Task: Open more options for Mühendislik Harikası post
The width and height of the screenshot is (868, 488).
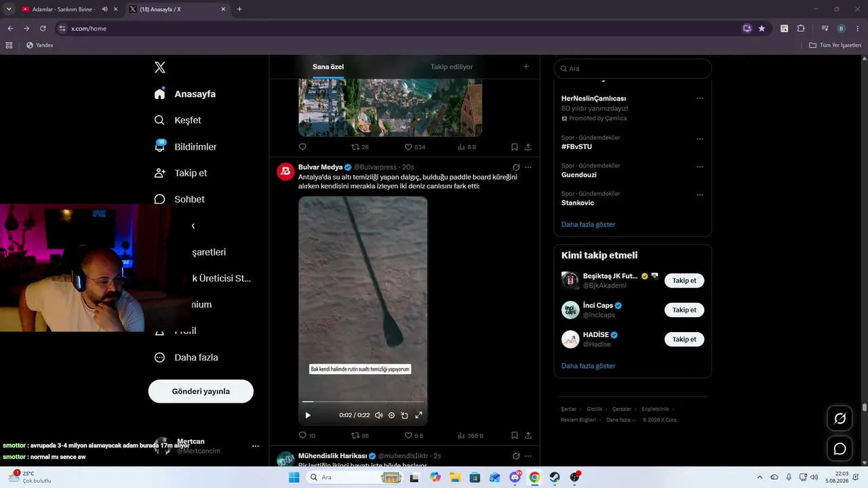Action: click(x=528, y=456)
